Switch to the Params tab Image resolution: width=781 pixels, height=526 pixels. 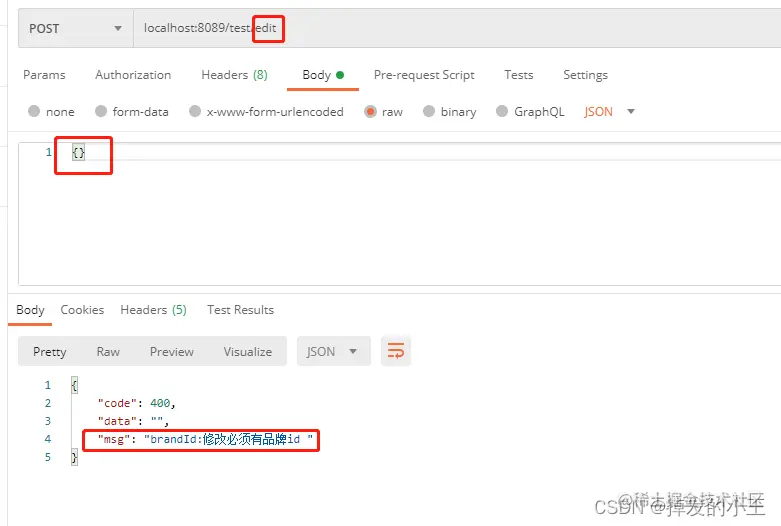(44, 75)
